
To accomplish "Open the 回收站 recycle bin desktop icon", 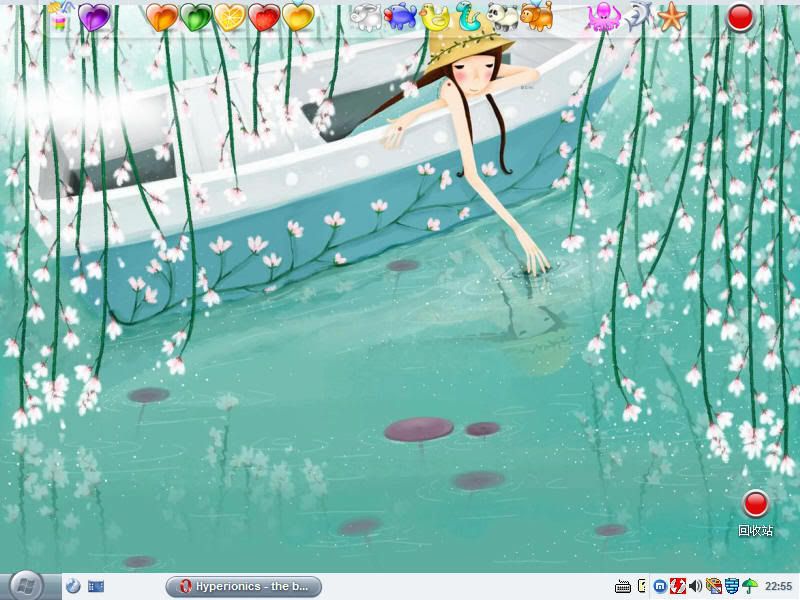I will pos(755,512).
